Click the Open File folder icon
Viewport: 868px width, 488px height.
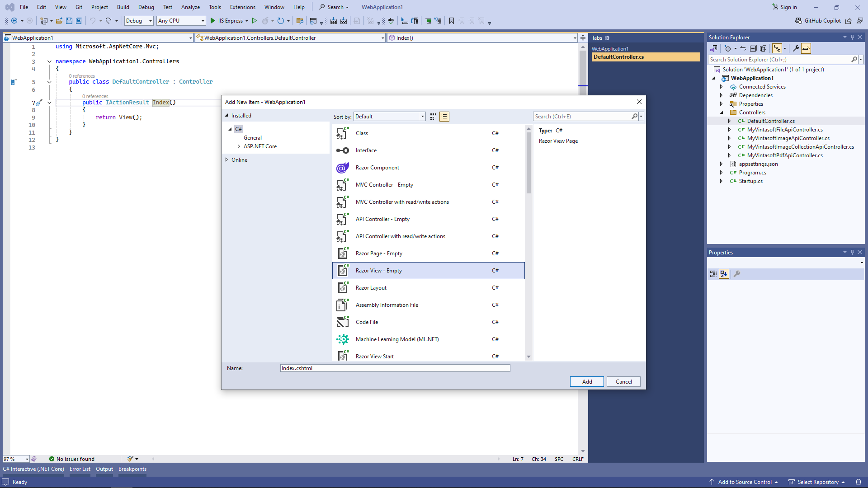pyautogui.click(x=59, y=21)
